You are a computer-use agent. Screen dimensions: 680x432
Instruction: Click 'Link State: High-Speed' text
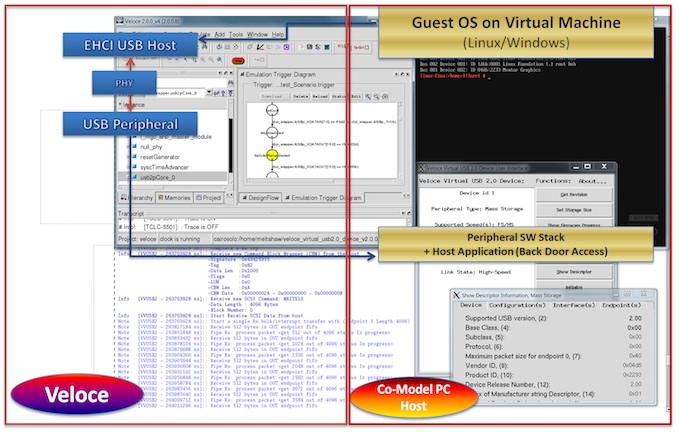point(475,272)
